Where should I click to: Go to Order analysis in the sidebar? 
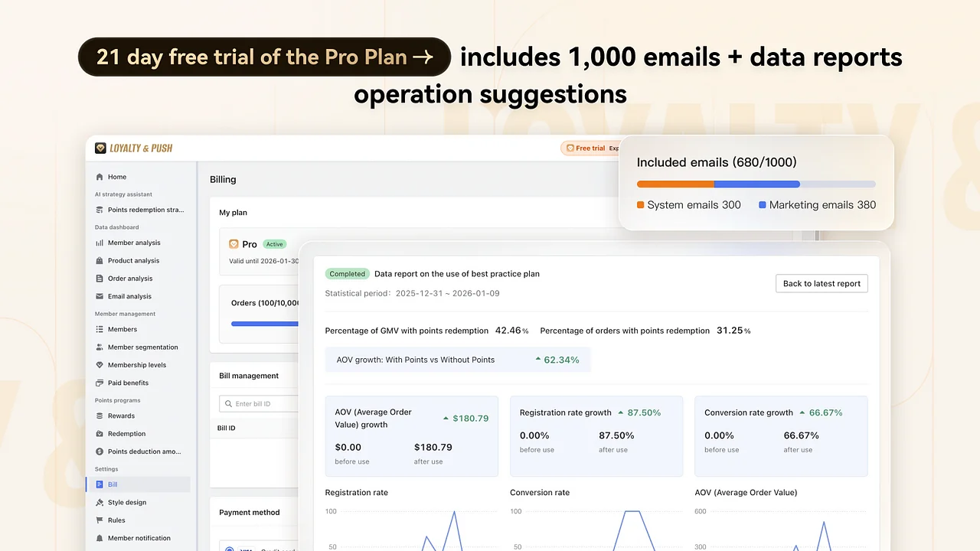[x=130, y=279]
